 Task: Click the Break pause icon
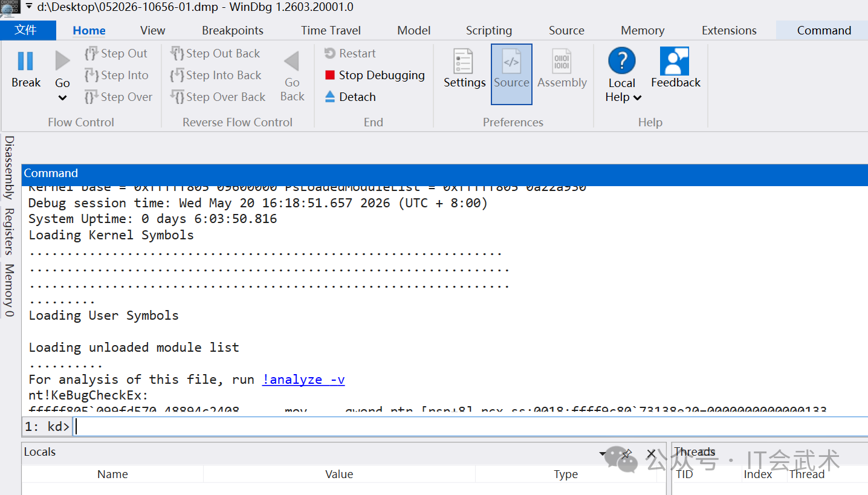click(25, 61)
